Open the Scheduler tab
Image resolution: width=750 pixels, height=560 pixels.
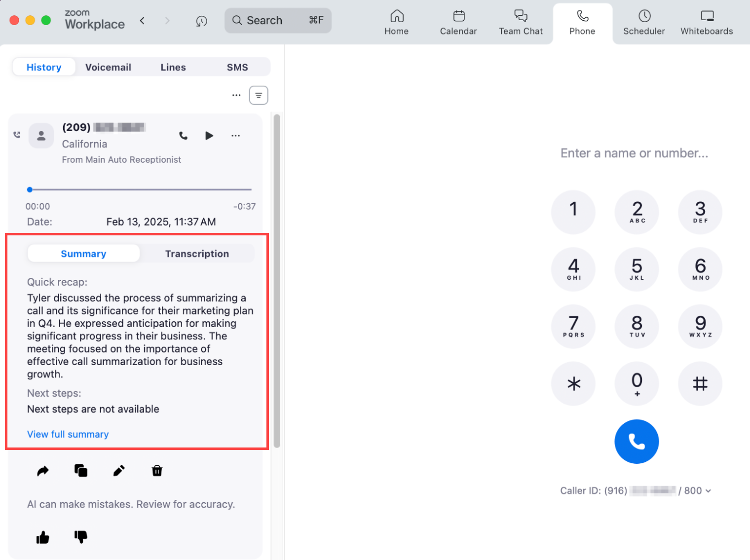coord(644,23)
